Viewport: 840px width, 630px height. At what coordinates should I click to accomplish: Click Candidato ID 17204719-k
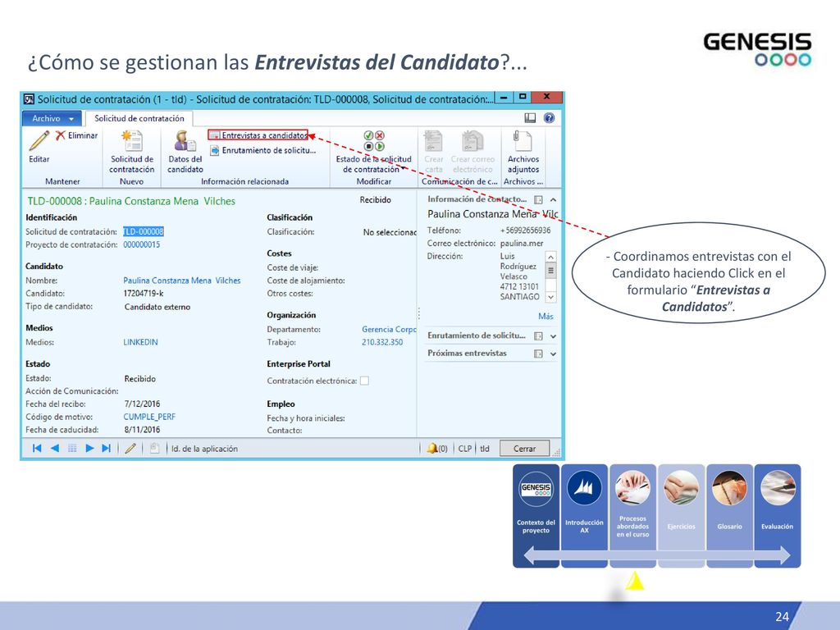coord(144,294)
